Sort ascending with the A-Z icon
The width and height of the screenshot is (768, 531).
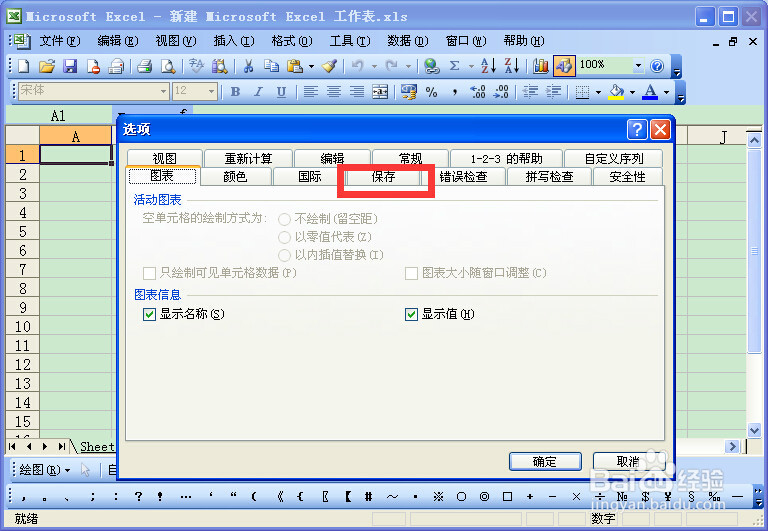point(488,66)
